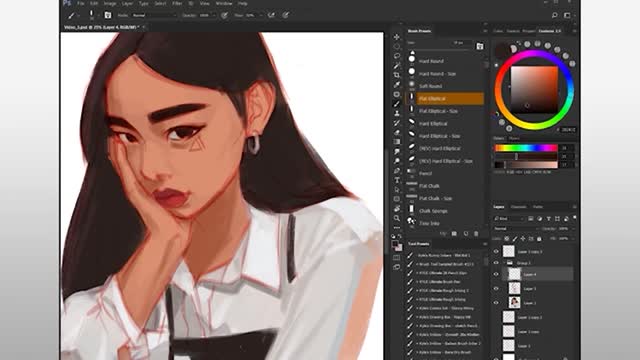This screenshot has height=360, width=640.
Task: Open the layer Kind filter dropdown
Action: 509,219
